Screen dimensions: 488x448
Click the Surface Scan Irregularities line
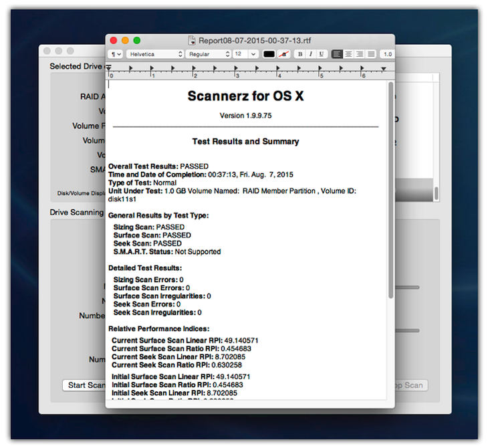point(162,296)
